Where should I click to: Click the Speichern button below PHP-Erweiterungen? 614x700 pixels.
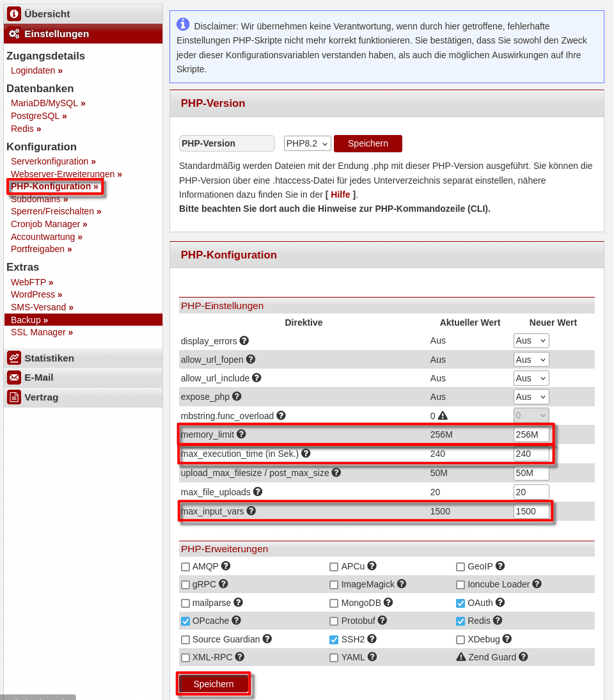(x=213, y=684)
